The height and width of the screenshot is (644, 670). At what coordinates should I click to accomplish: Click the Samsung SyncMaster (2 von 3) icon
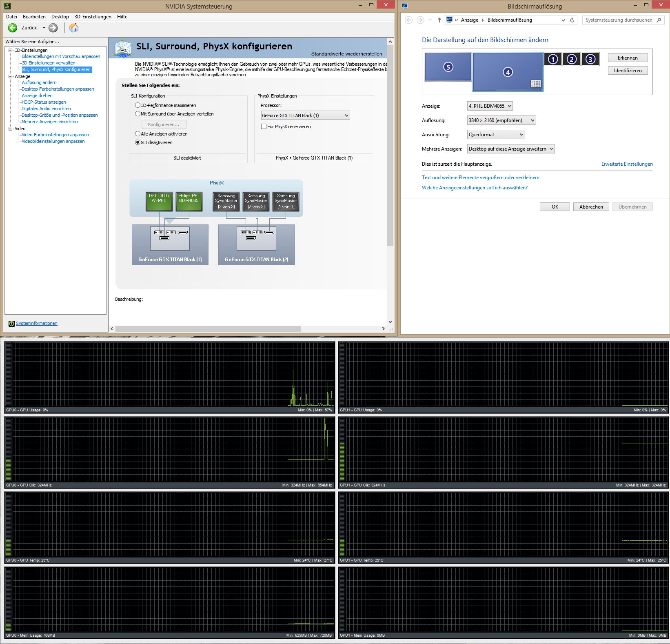pyautogui.click(x=256, y=201)
